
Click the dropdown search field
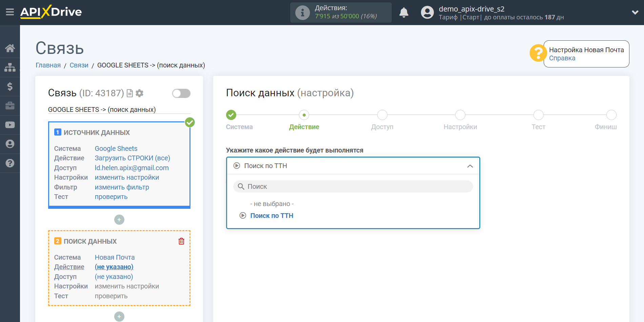point(353,186)
